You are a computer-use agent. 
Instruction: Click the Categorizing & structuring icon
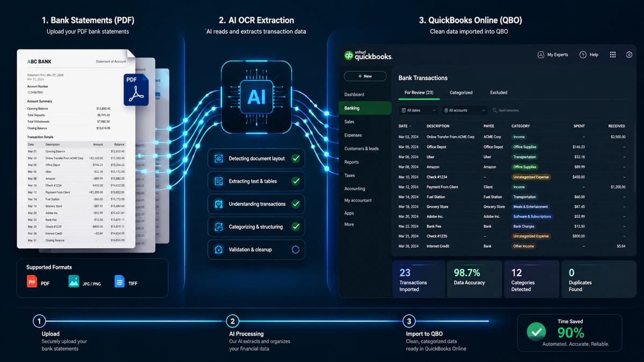[x=218, y=227]
